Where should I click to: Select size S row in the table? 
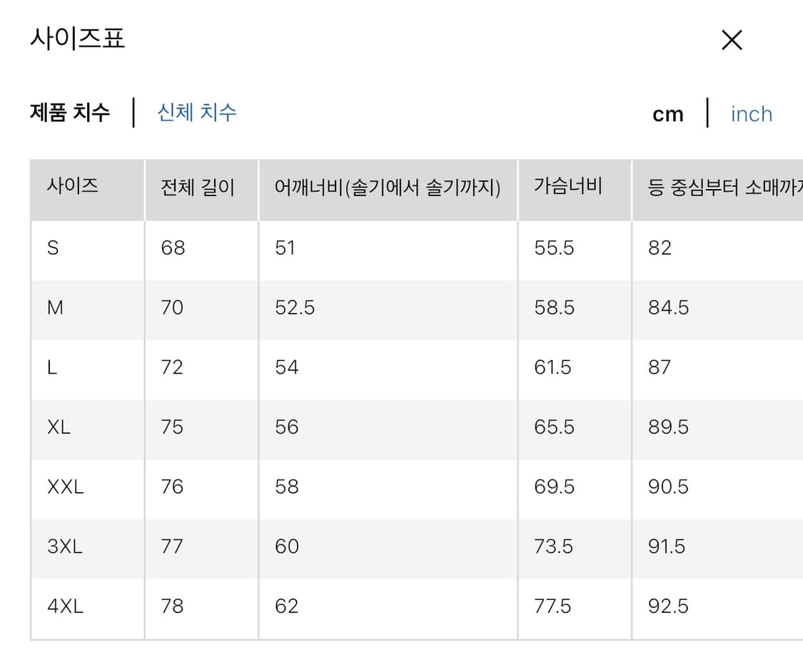pos(53,248)
